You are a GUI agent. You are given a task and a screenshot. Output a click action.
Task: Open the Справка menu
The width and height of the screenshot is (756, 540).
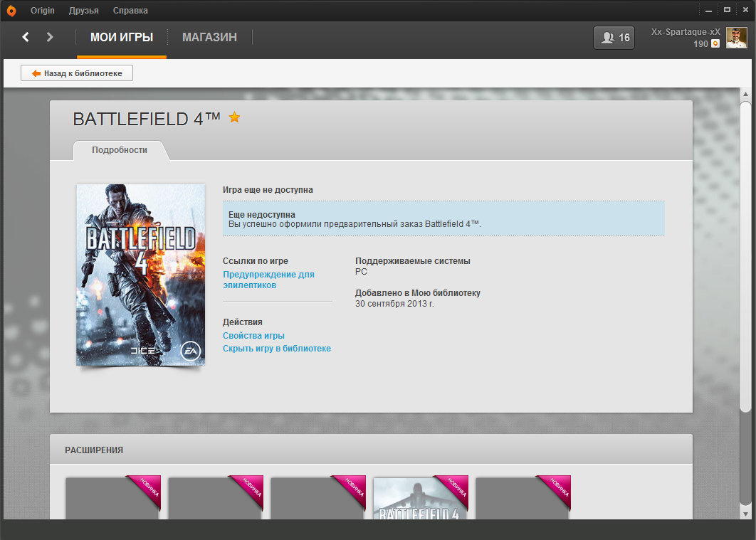130,11
